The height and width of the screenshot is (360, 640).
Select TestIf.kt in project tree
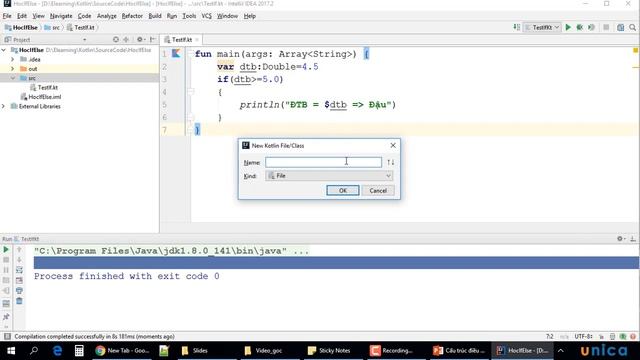tap(44, 87)
